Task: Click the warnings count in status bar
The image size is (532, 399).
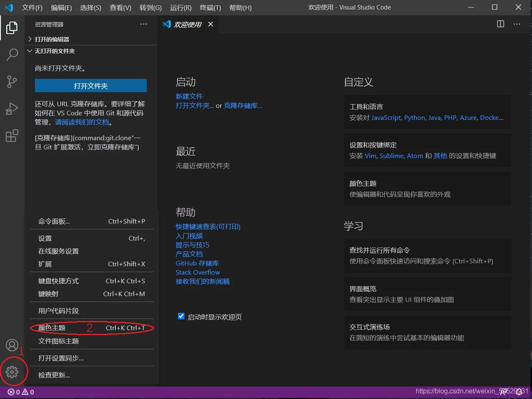Action: point(27,392)
